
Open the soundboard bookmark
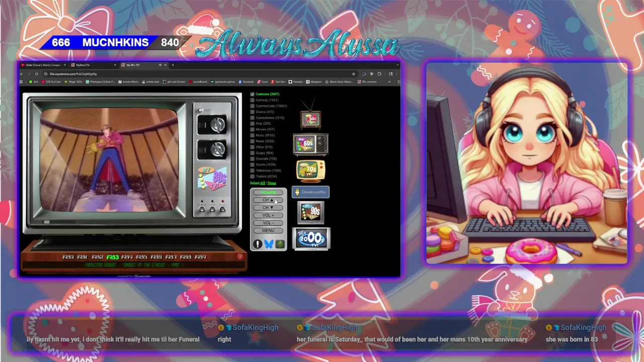tap(198, 81)
